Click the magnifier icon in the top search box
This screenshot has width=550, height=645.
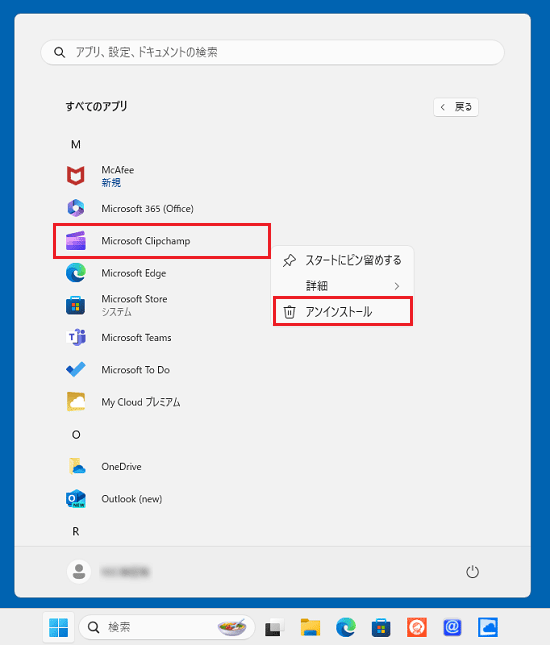click(x=60, y=52)
